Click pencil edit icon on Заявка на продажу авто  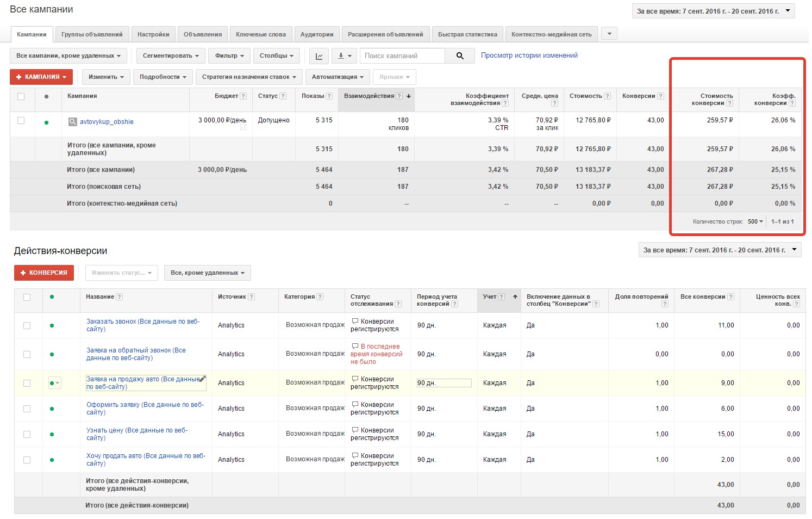point(203,379)
